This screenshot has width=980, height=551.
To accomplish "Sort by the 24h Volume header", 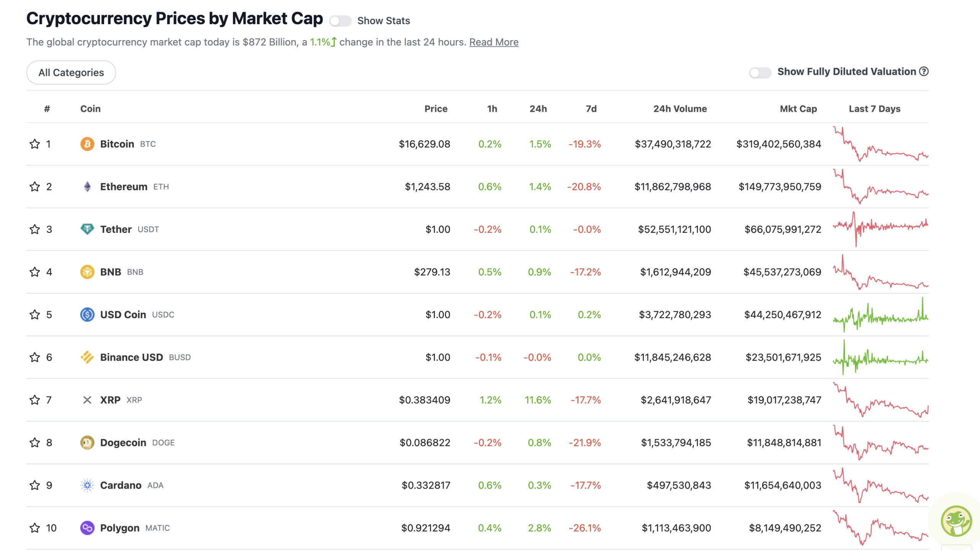I will click(x=679, y=109).
